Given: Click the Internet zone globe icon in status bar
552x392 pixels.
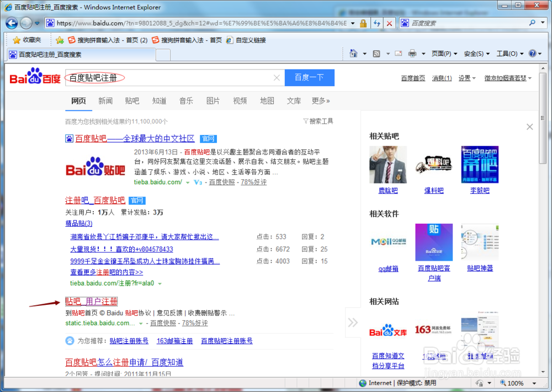Looking at the screenshot, I should [363, 383].
